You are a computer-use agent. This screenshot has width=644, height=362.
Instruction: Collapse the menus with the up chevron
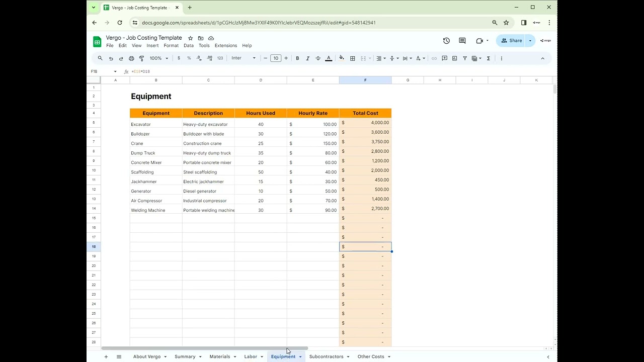[542, 58]
